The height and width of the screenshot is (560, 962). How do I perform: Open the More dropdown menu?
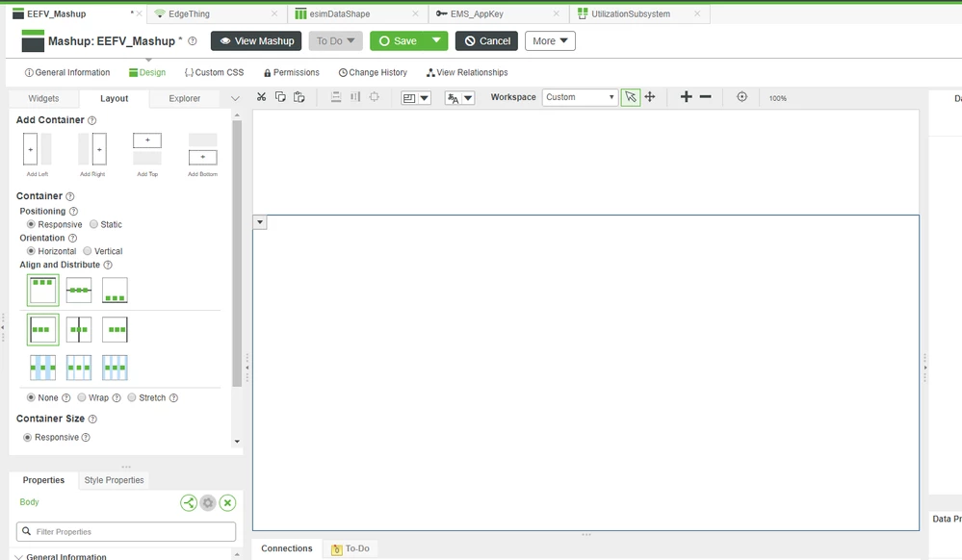tap(550, 41)
